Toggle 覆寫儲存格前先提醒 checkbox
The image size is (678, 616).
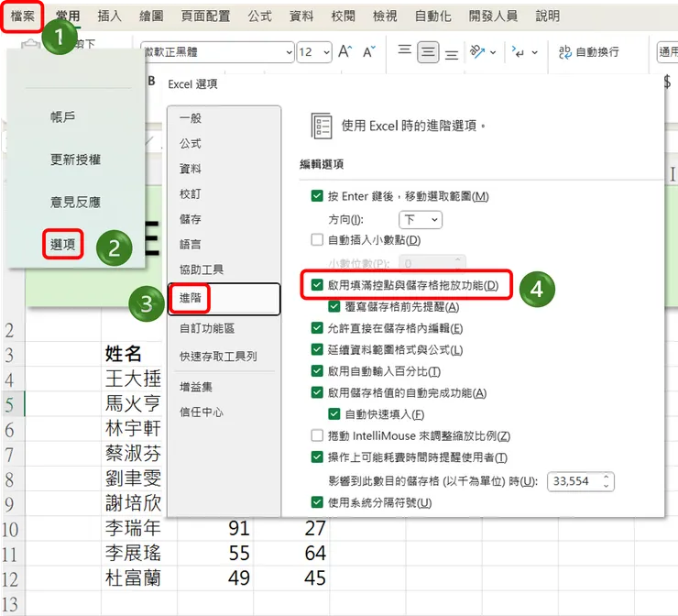pyautogui.click(x=334, y=307)
